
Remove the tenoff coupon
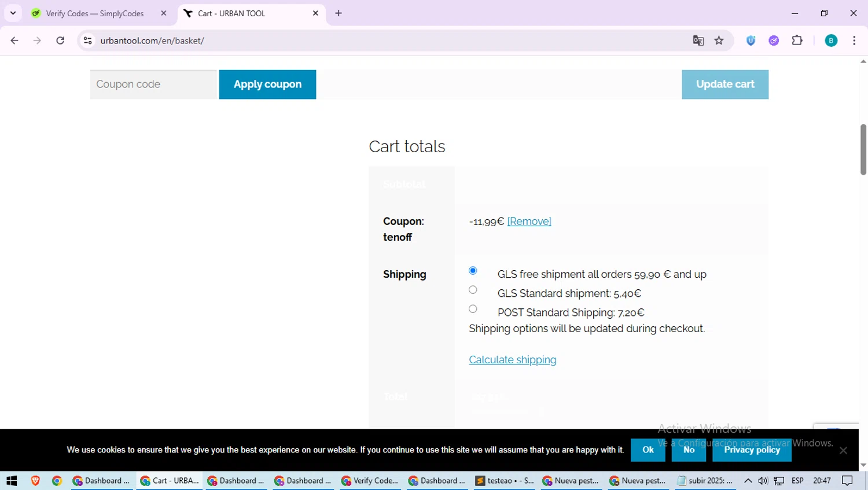tap(529, 222)
